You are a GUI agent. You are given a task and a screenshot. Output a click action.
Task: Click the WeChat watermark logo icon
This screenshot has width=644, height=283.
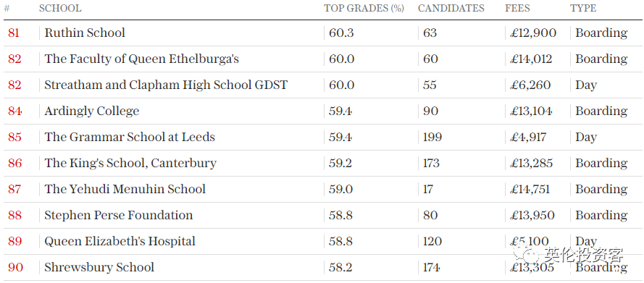click(x=526, y=254)
